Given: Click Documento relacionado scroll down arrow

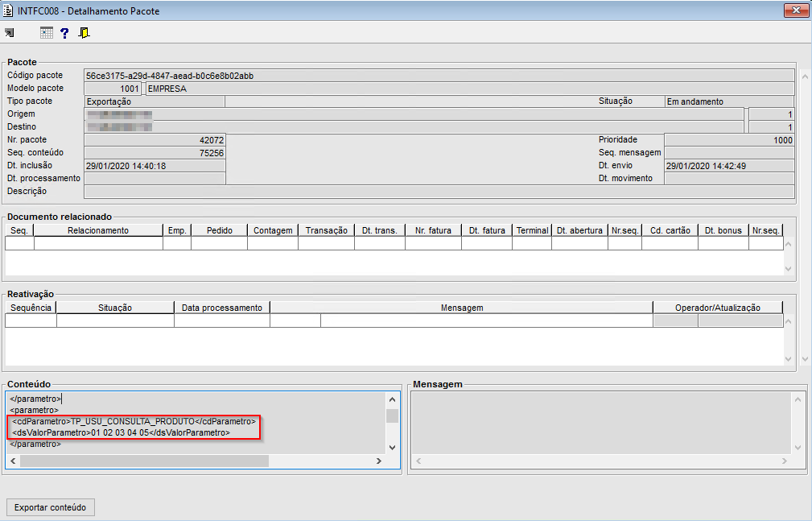Looking at the screenshot, I should click(x=789, y=268).
